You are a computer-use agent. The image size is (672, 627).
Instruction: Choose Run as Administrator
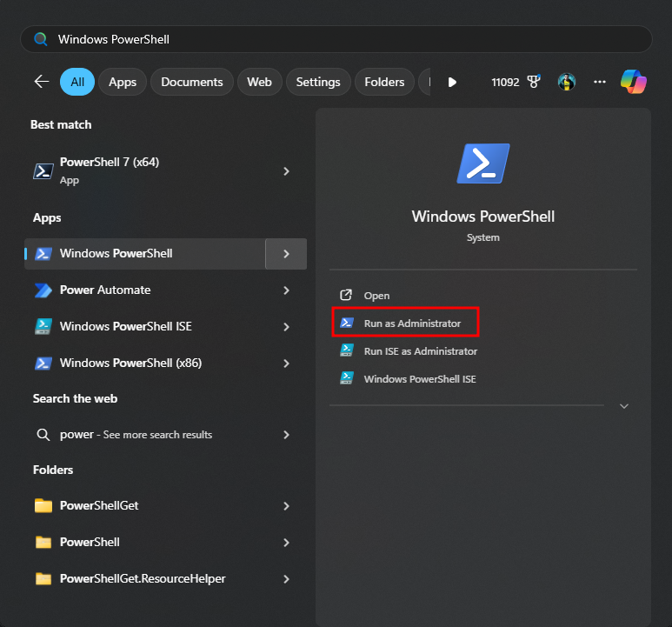click(x=412, y=324)
